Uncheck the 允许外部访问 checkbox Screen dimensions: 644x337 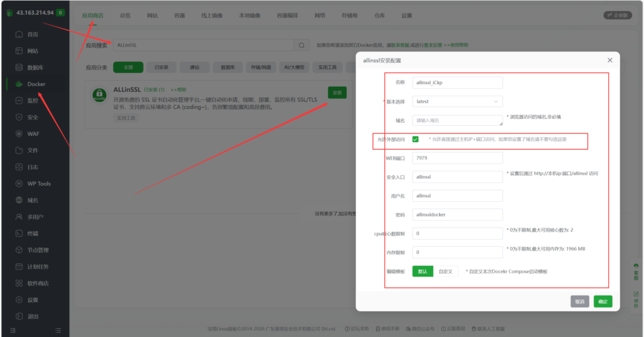point(415,139)
